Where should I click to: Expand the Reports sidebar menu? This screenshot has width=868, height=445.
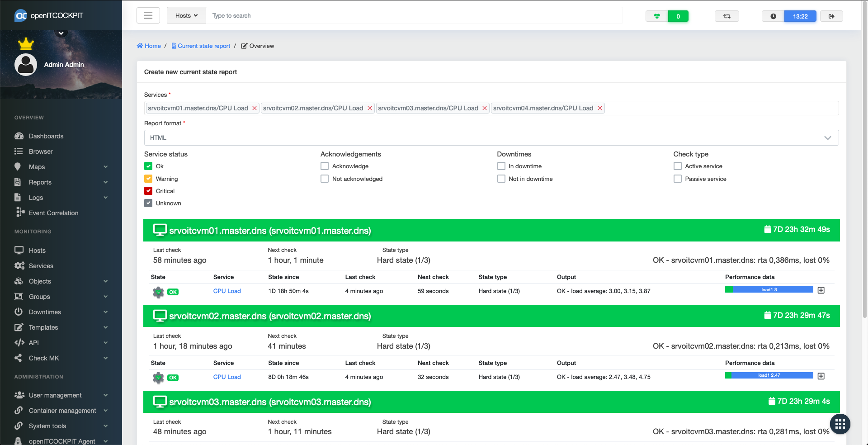pyautogui.click(x=61, y=182)
